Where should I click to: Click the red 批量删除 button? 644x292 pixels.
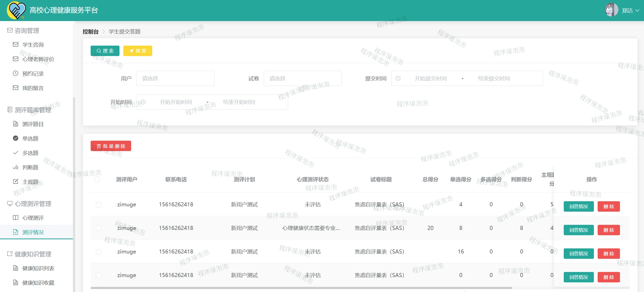[x=111, y=146]
